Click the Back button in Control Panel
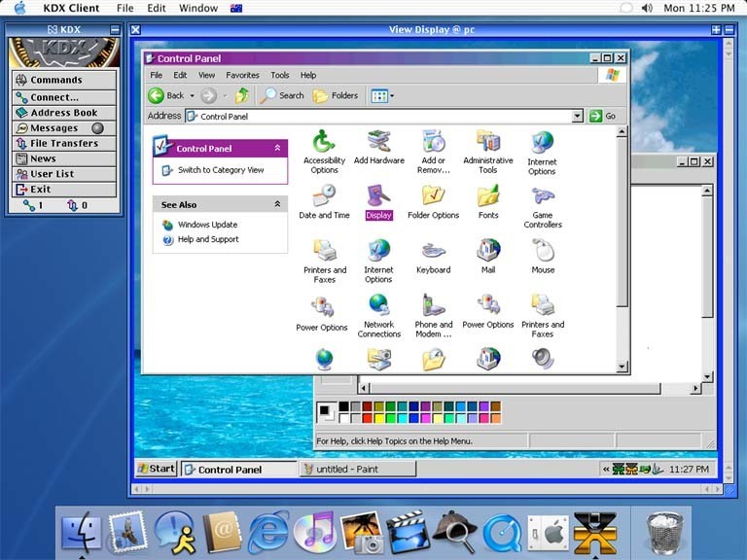747x560 pixels. point(165,95)
